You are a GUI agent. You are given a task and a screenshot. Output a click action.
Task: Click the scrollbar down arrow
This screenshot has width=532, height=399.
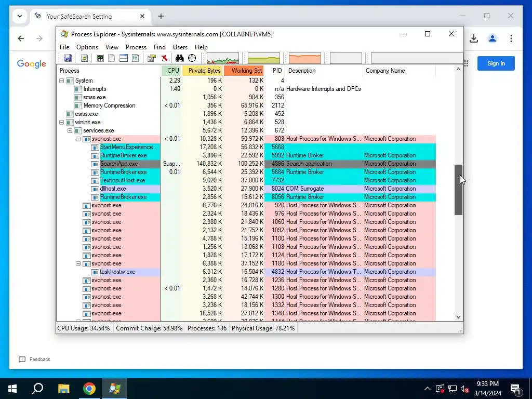point(458,316)
